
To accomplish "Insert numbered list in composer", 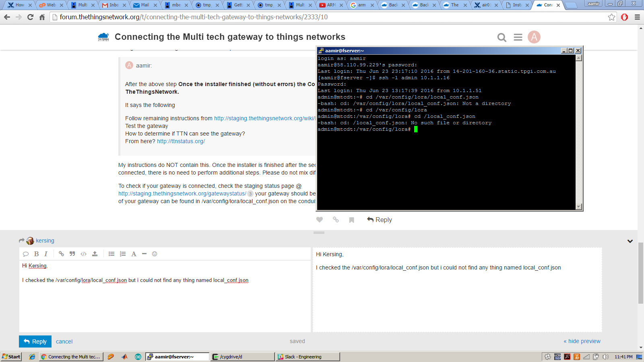I will click(123, 254).
